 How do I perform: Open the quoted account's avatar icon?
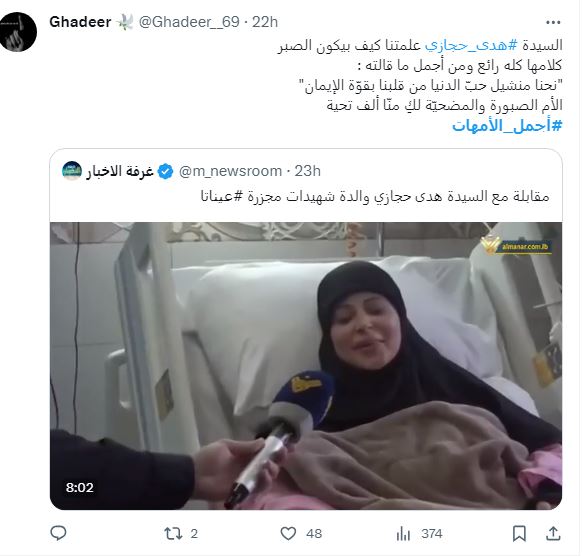[x=72, y=171]
